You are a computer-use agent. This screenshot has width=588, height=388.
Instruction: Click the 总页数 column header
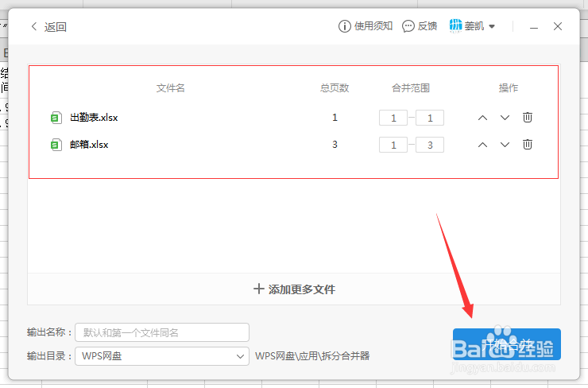[335, 88]
